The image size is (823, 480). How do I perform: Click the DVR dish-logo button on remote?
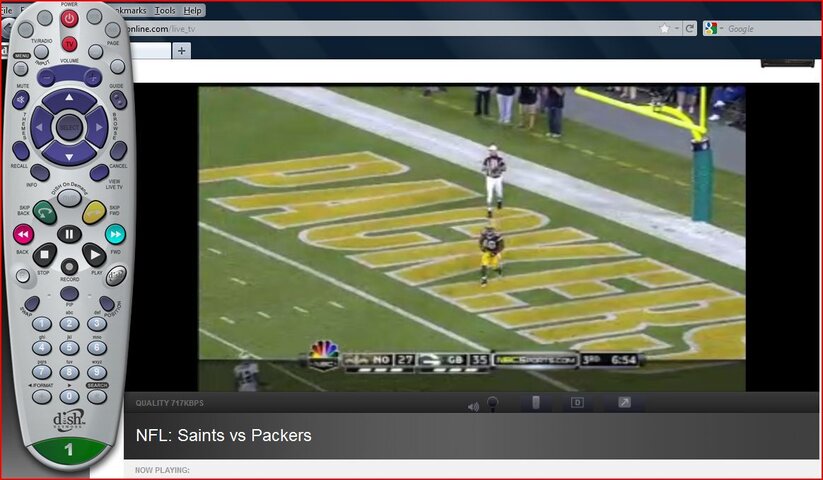(116, 276)
